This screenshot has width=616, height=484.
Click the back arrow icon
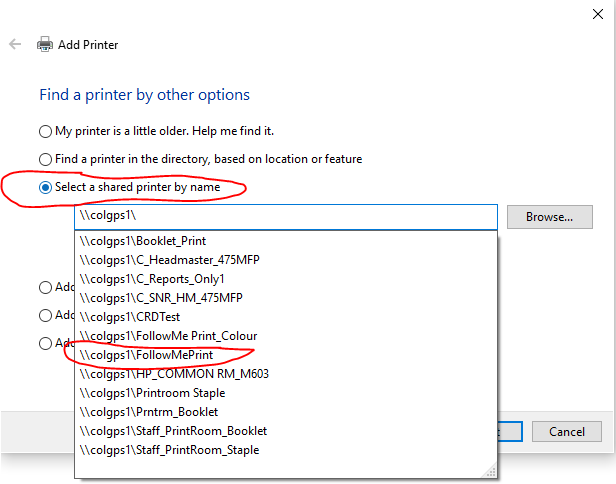coord(15,45)
